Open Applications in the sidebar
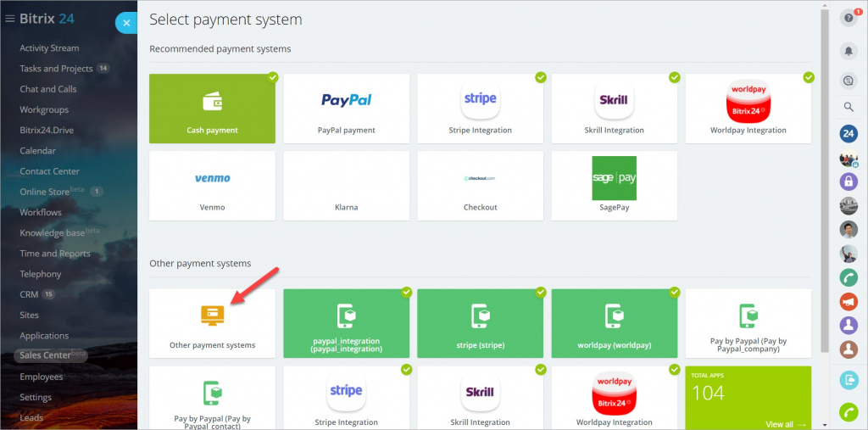 click(44, 335)
